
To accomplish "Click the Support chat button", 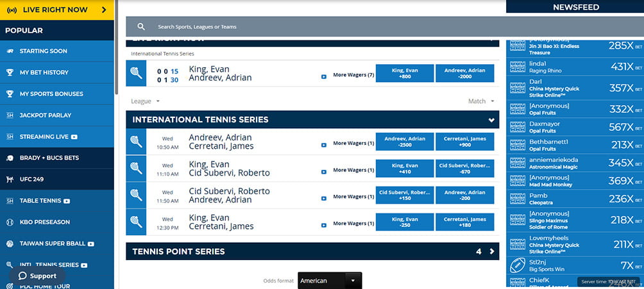I will (37, 276).
